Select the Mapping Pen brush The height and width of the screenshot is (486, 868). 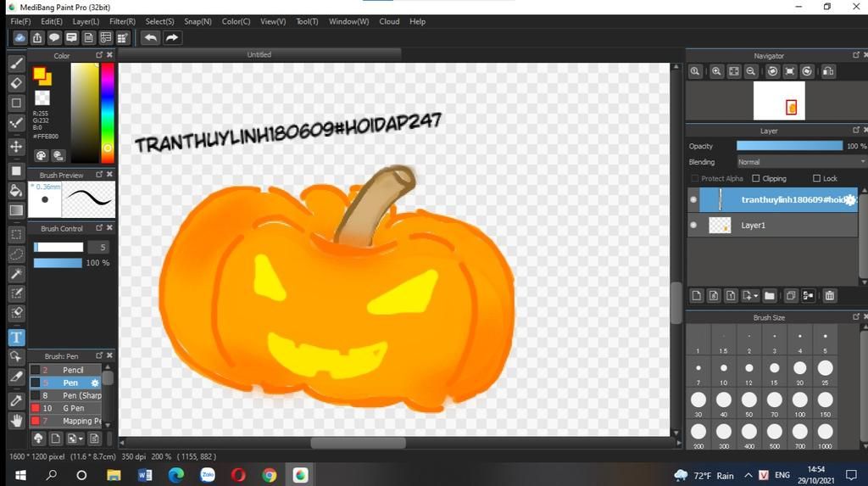coord(66,422)
